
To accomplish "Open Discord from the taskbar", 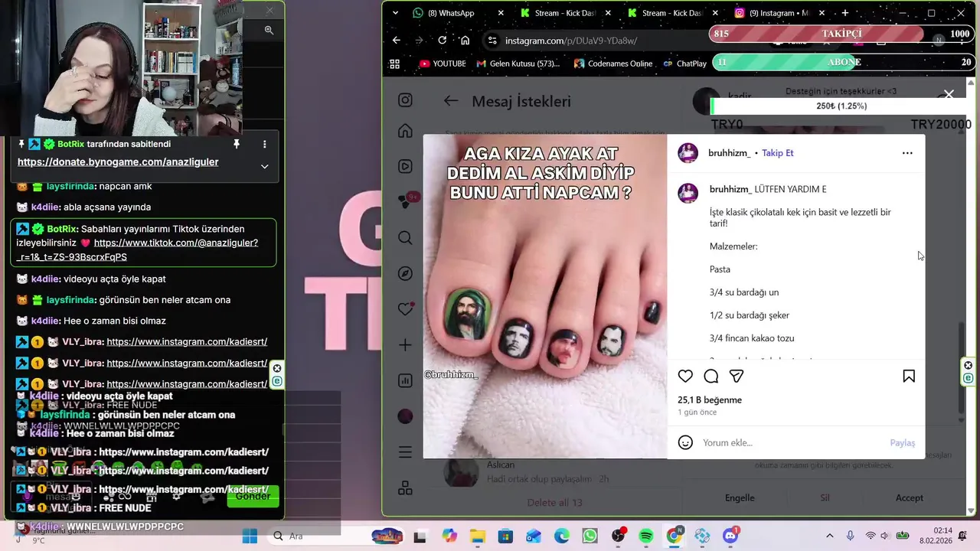I will coord(730,536).
